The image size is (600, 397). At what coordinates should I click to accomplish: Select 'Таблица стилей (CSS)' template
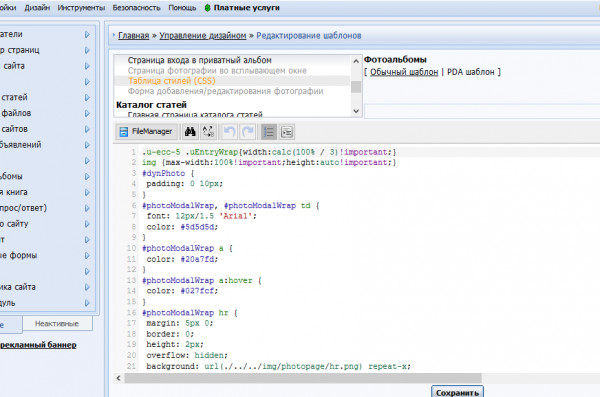pyautogui.click(x=171, y=81)
